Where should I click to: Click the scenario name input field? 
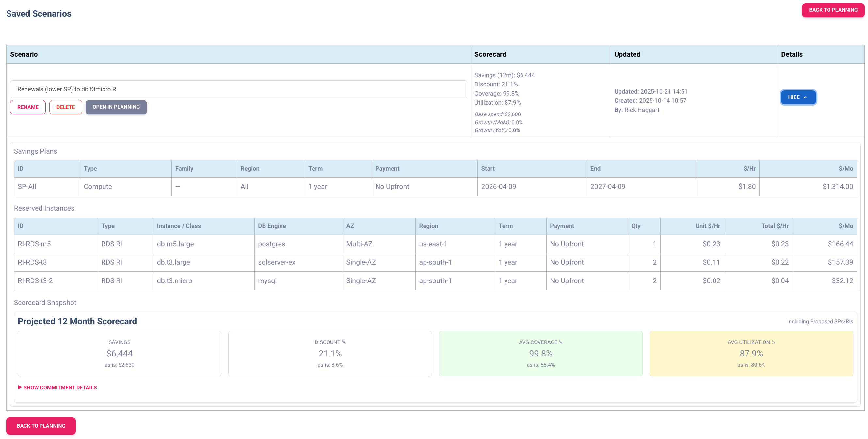[238, 89]
